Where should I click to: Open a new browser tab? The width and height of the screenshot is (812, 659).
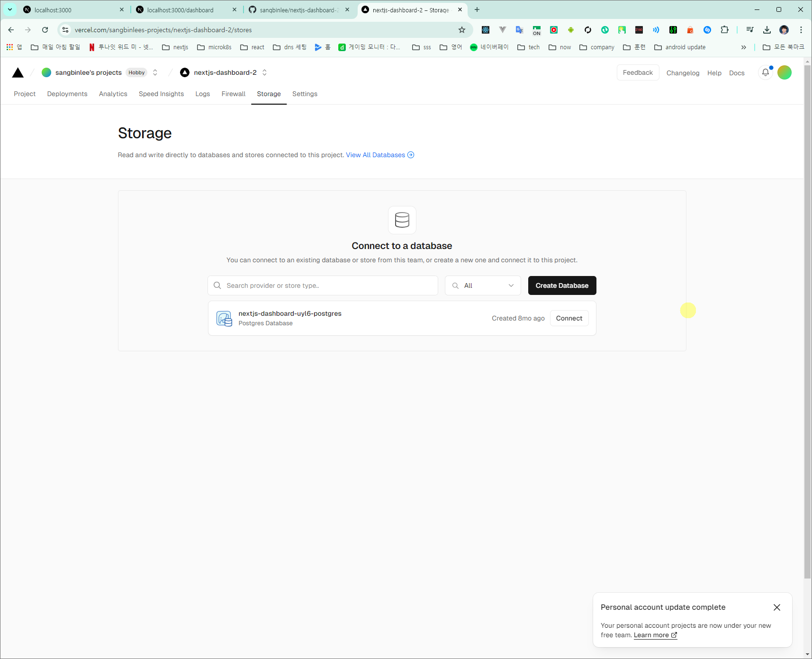pos(477,9)
